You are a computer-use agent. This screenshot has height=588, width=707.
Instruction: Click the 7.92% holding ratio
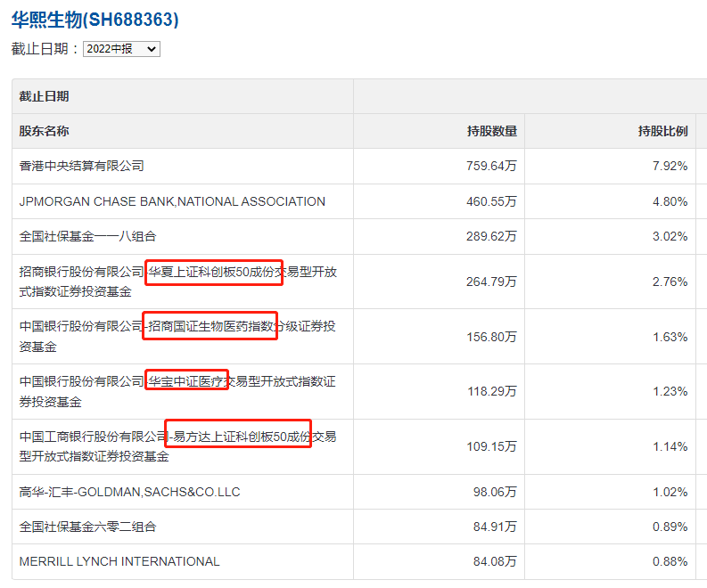pyautogui.click(x=670, y=166)
